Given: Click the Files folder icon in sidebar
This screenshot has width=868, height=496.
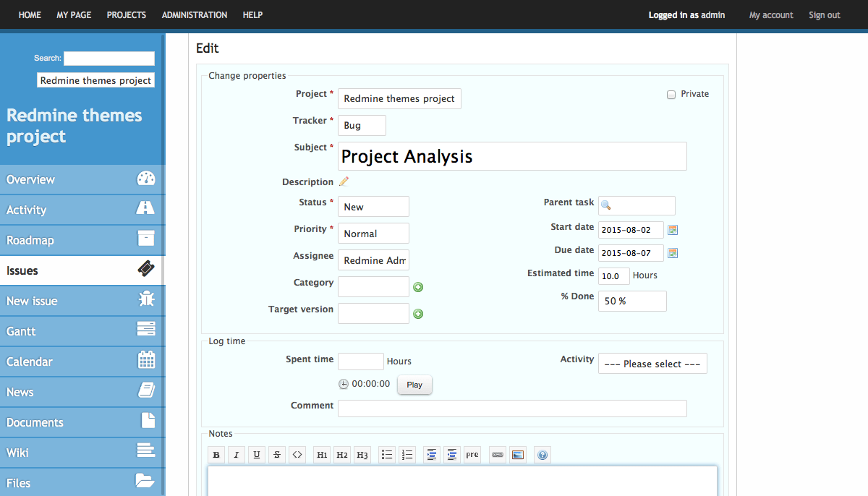Looking at the screenshot, I should (x=145, y=480).
